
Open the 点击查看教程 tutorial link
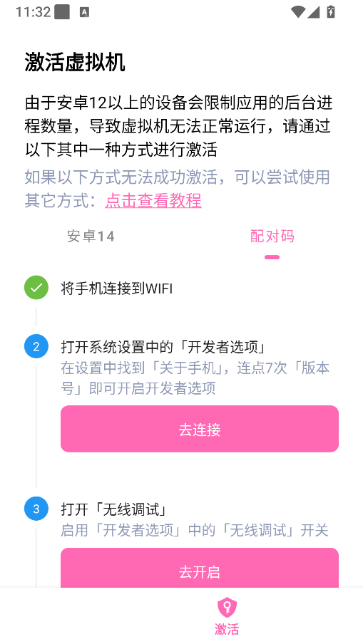point(153,201)
